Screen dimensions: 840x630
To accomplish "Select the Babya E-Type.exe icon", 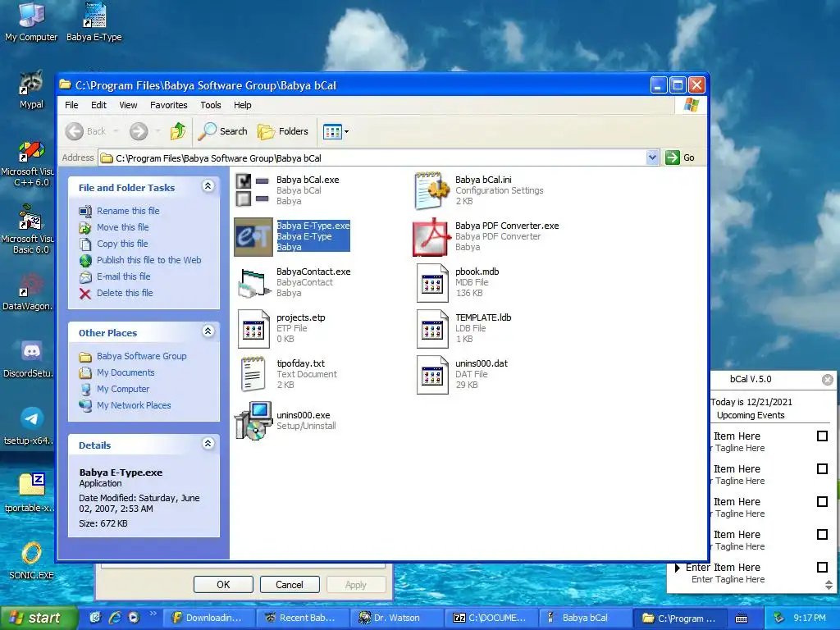I will click(x=253, y=236).
